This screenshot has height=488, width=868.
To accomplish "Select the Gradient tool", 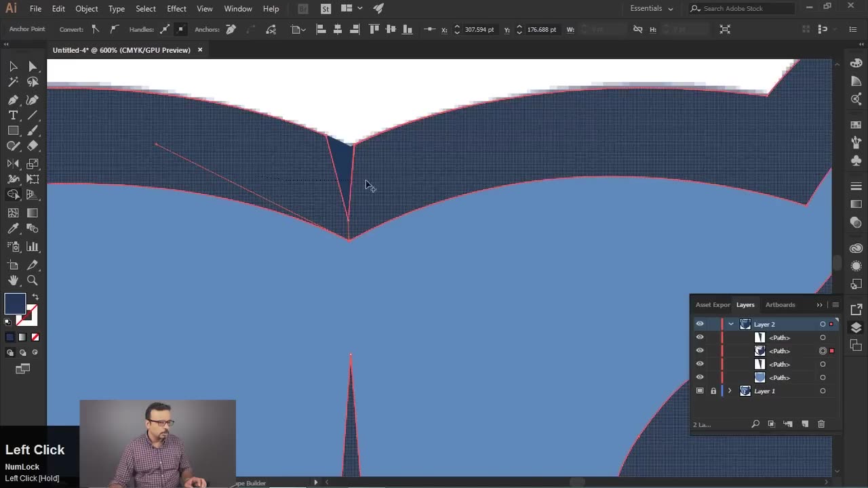I will click(x=33, y=213).
